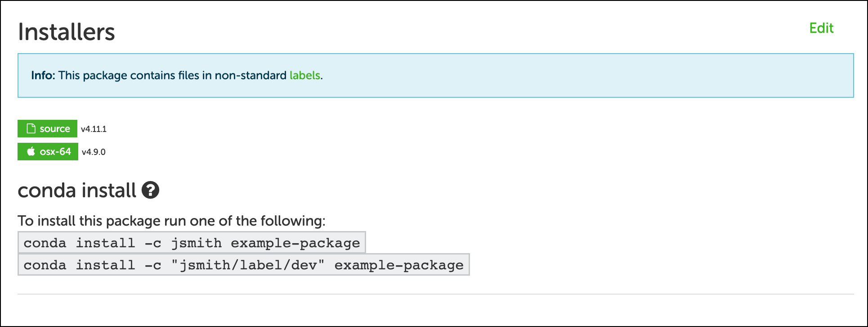
Task: Click empty area of blue info banner
Action: [x=585, y=76]
